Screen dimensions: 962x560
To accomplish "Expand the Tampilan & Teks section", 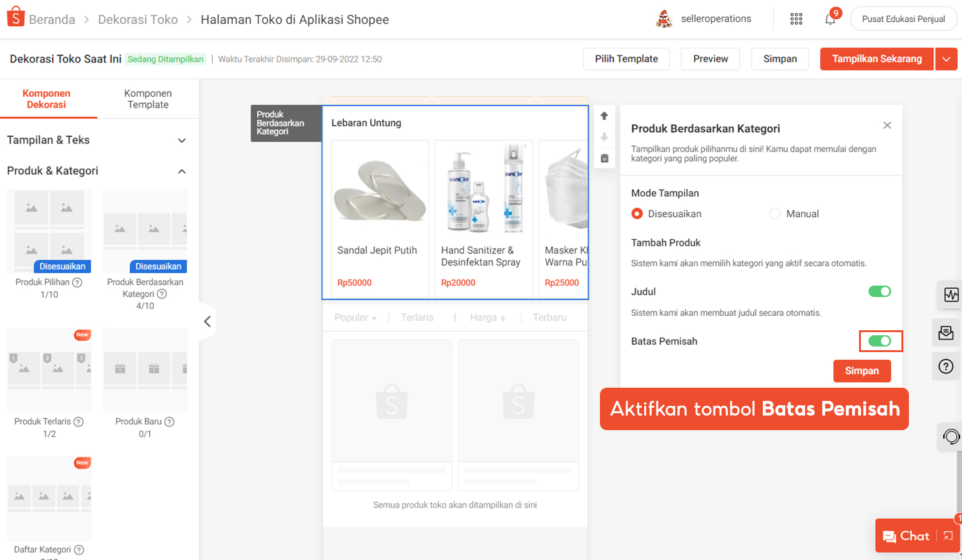I will [x=182, y=140].
